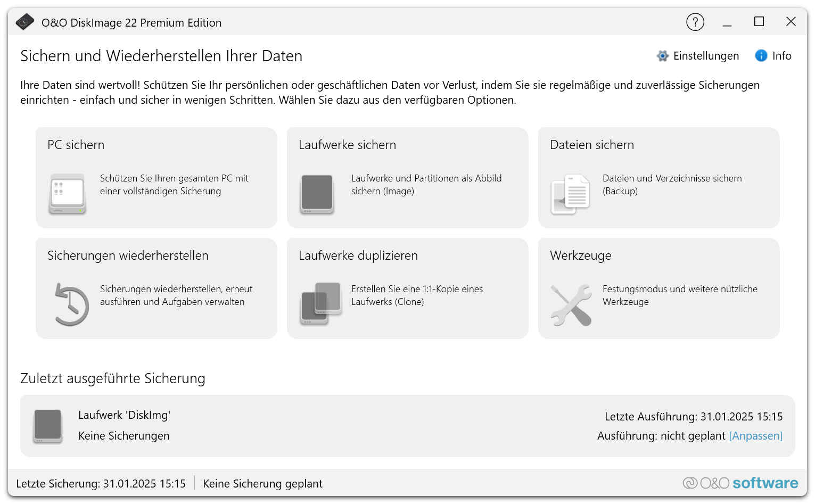Click the Info label text
The height and width of the screenshot is (504, 815).
click(x=781, y=55)
